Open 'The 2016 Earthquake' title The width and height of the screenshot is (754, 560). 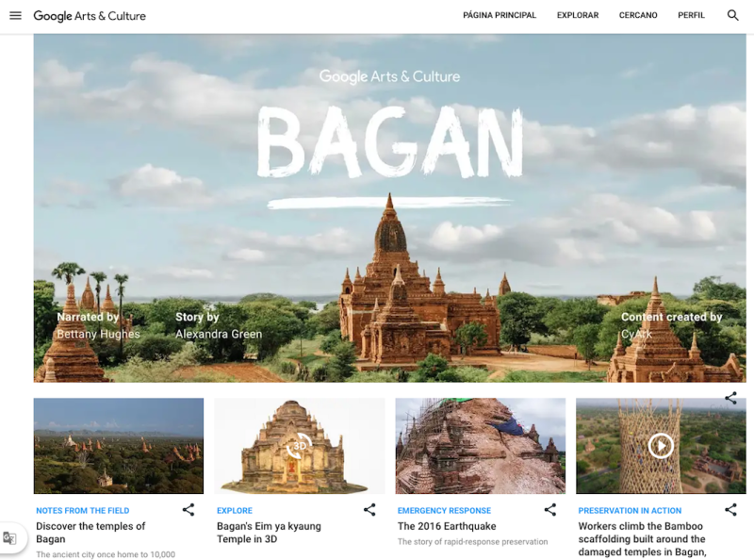(447, 526)
